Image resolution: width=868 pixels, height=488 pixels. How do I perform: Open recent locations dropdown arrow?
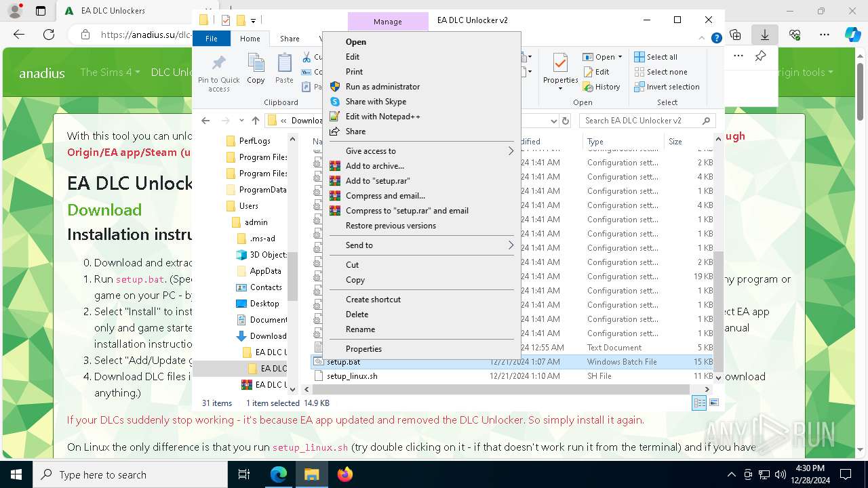point(241,121)
